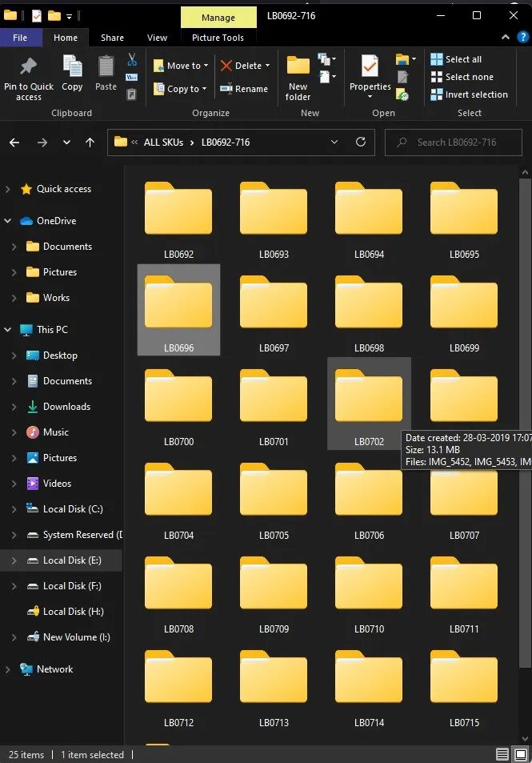Open the File menu

point(20,38)
